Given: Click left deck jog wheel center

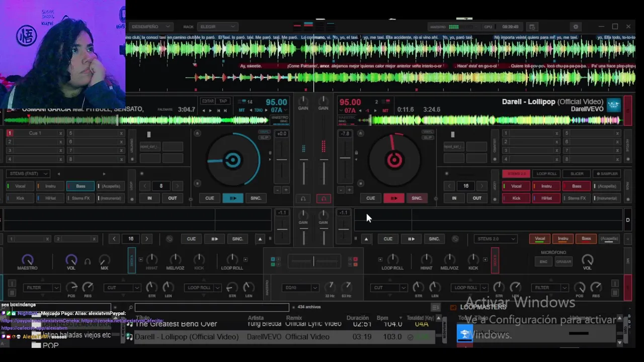Looking at the screenshot, I should point(233,160).
